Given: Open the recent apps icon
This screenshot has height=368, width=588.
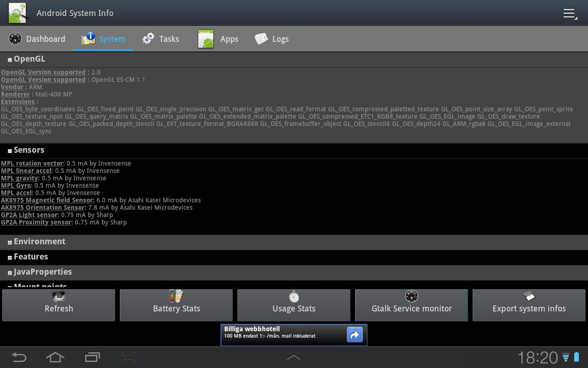Looking at the screenshot, I should point(92,357).
